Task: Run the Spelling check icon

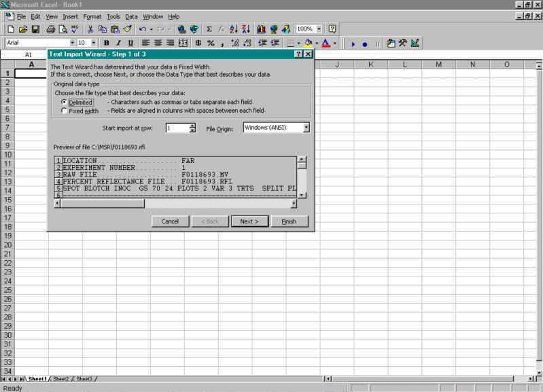Action: (x=75, y=29)
